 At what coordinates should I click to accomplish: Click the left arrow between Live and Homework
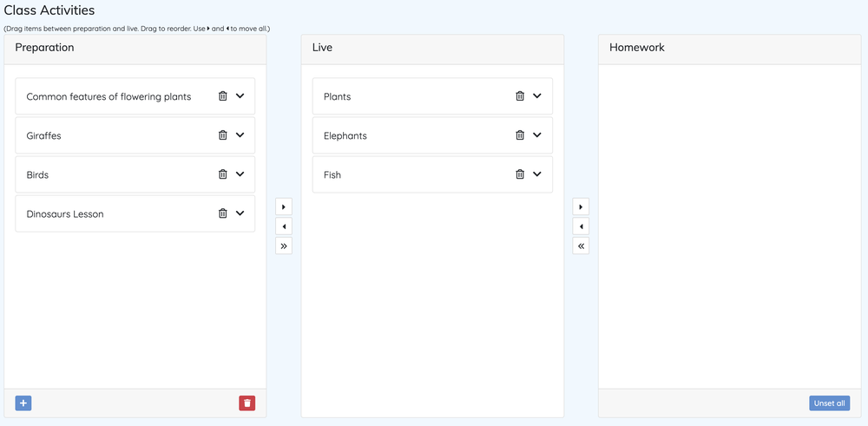coord(582,226)
